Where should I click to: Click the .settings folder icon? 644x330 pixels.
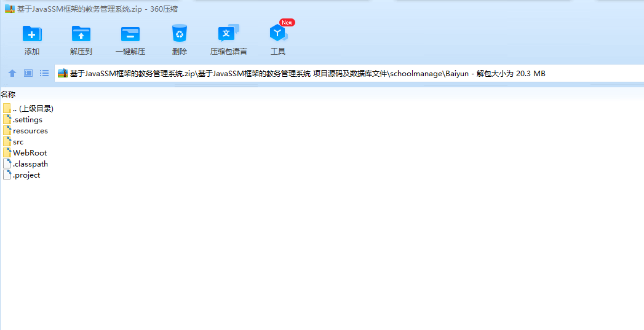click(7, 120)
